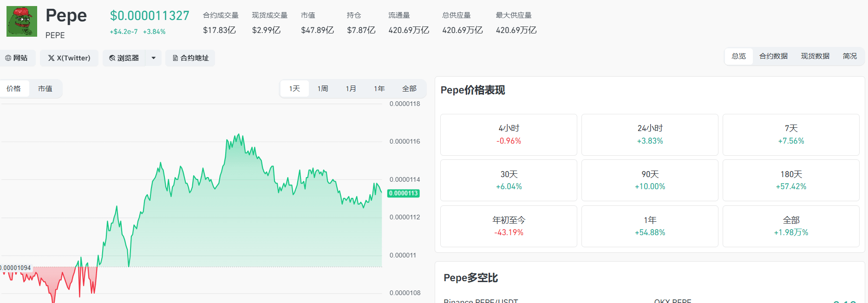This screenshot has height=303, width=868.
Task: Click the magnifier icon beside 浏览器
Action: tap(112, 58)
